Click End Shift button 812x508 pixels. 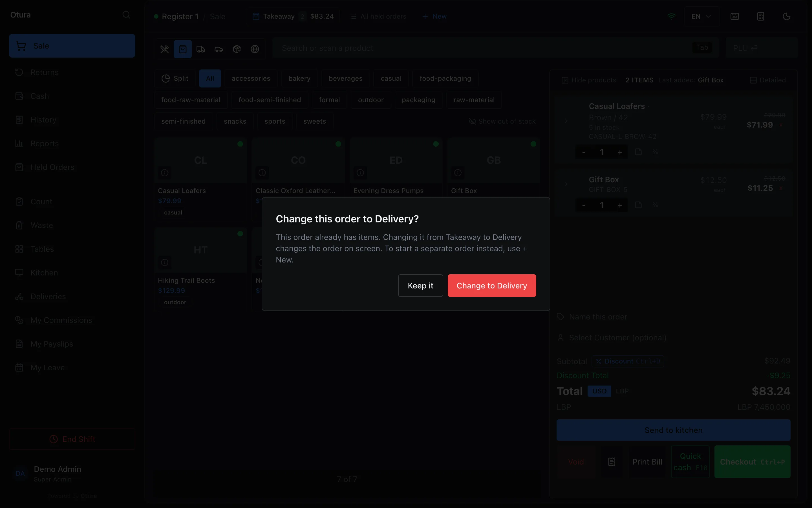point(72,439)
